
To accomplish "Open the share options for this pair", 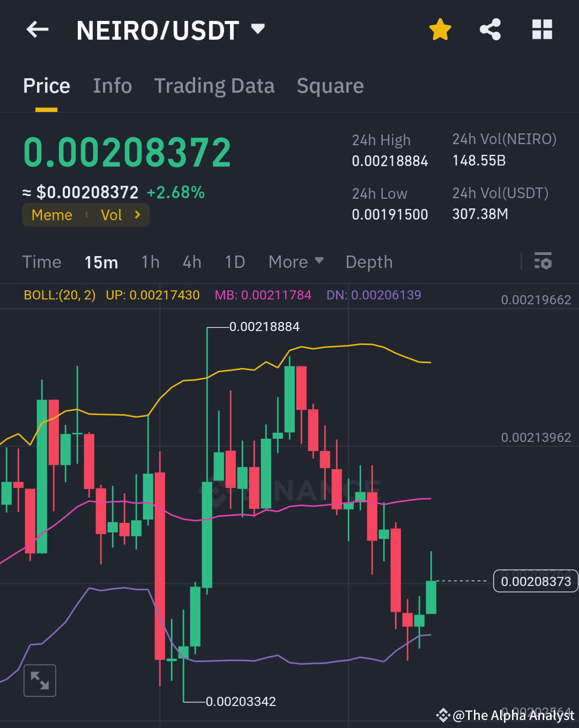I will pyautogui.click(x=491, y=29).
